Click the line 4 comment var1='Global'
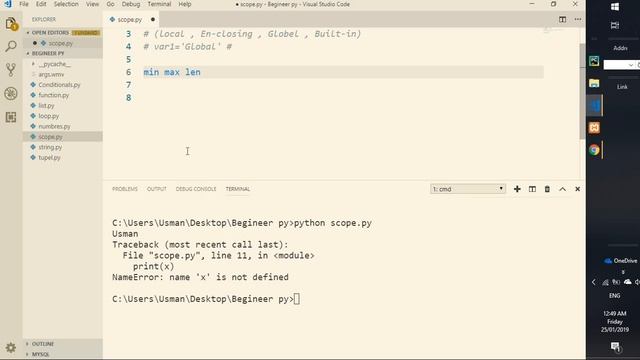This screenshot has width=640, height=360. [187, 47]
